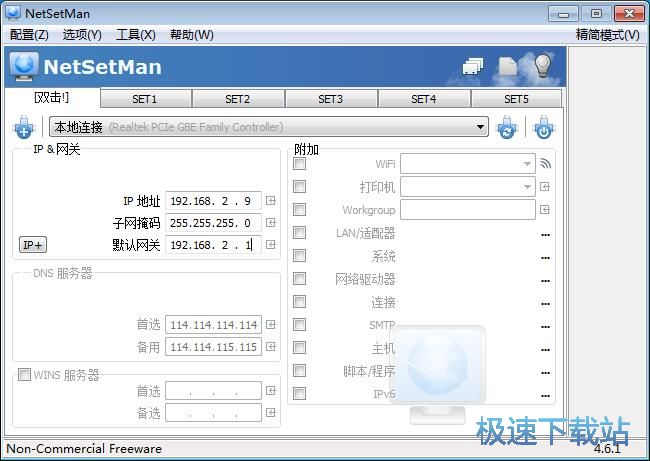Click the DNS 备用 address field

click(213, 347)
